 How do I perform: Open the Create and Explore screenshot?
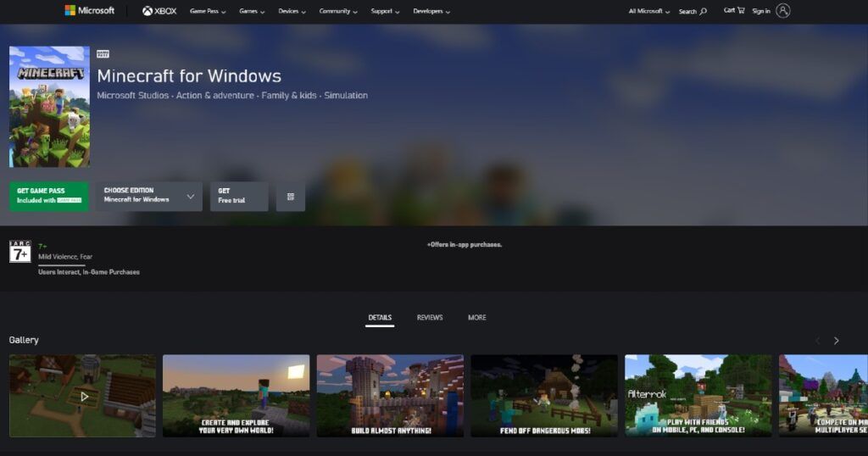point(236,396)
